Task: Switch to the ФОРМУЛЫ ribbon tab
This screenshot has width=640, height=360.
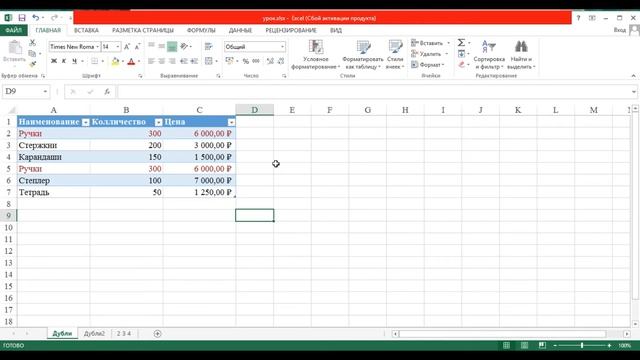Action: click(201, 30)
